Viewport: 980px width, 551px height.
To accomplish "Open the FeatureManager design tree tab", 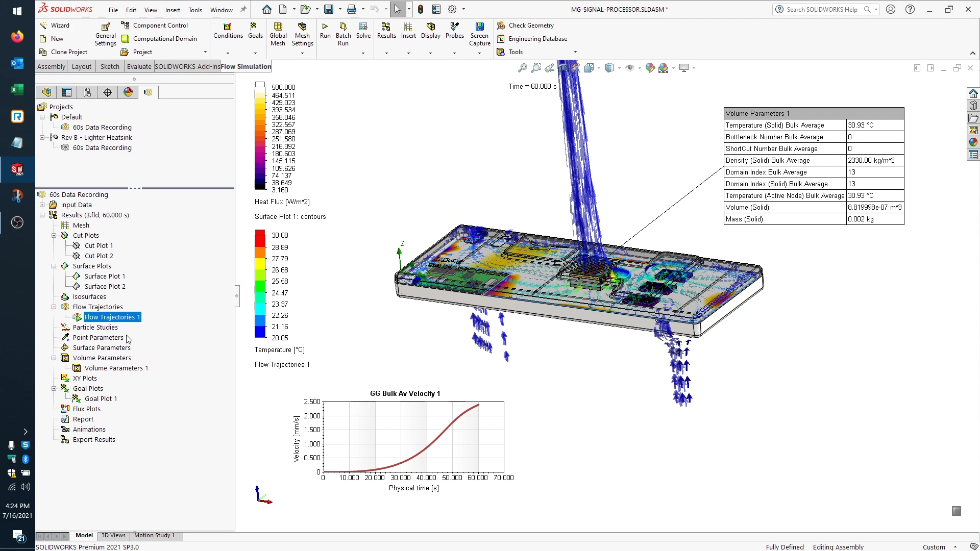I will tap(47, 92).
